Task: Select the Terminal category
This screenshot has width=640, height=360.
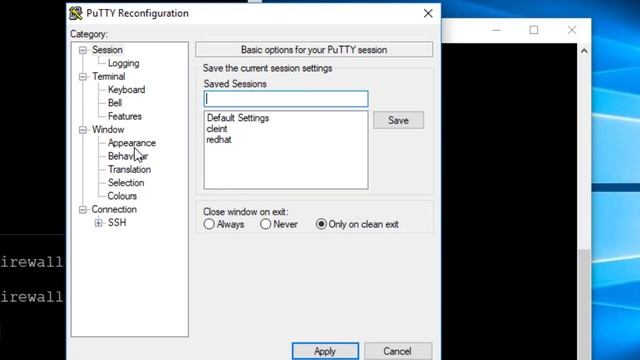Action: point(109,76)
